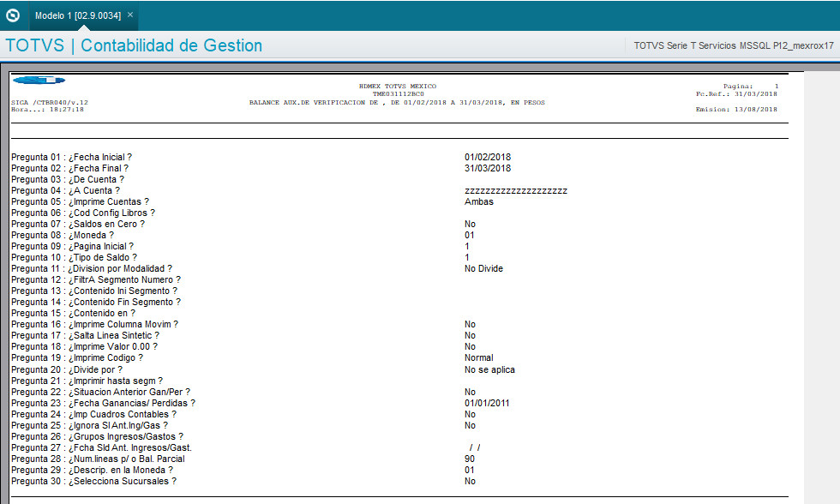Click Pregunta 04 ¿A Cuenta?
Viewport: 840px width, 504px height.
tap(66, 190)
